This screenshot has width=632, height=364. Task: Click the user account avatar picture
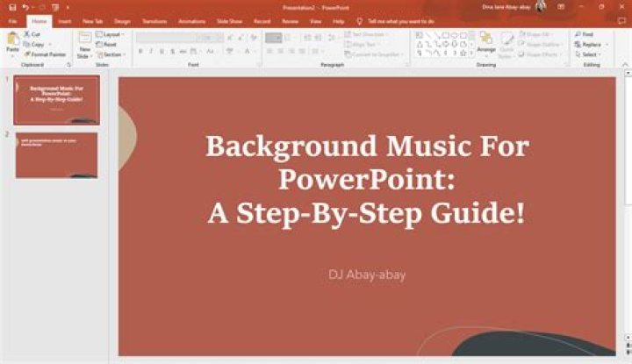pyautogui.click(x=541, y=6)
